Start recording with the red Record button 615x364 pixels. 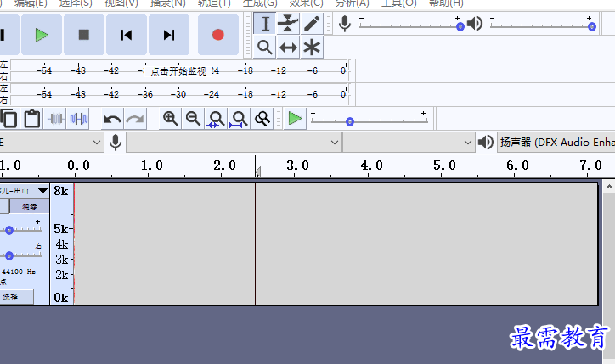(x=218, y=35)
